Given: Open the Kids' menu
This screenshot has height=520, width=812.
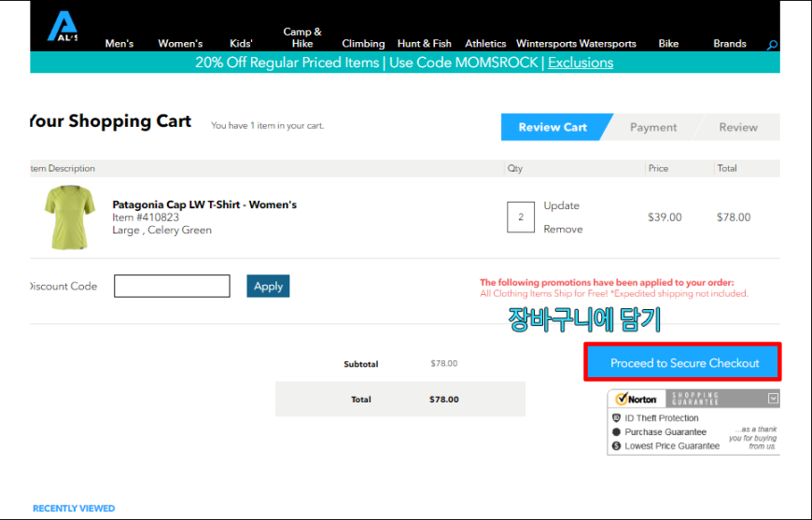Looking at the screenshot, I should [241, 44].
